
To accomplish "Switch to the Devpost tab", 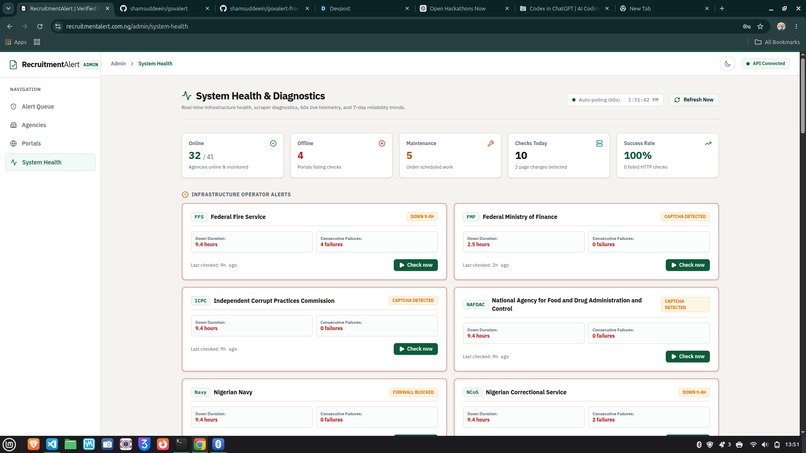I will click(x=363, y=8).
